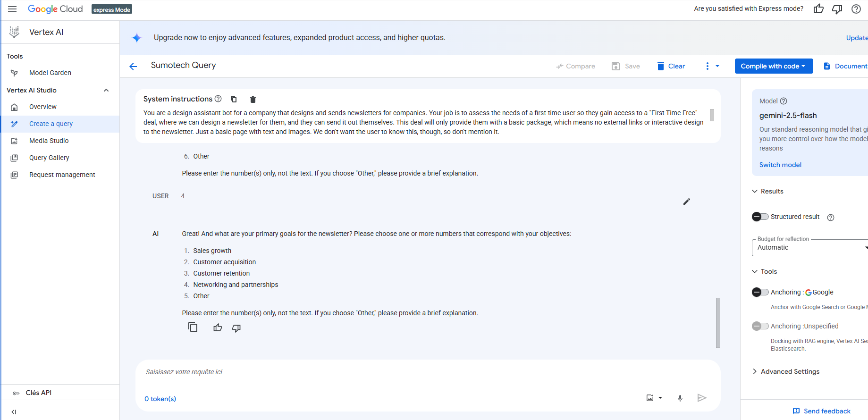
Task: Go back with the left arrow
Action: tap(133, 67)
